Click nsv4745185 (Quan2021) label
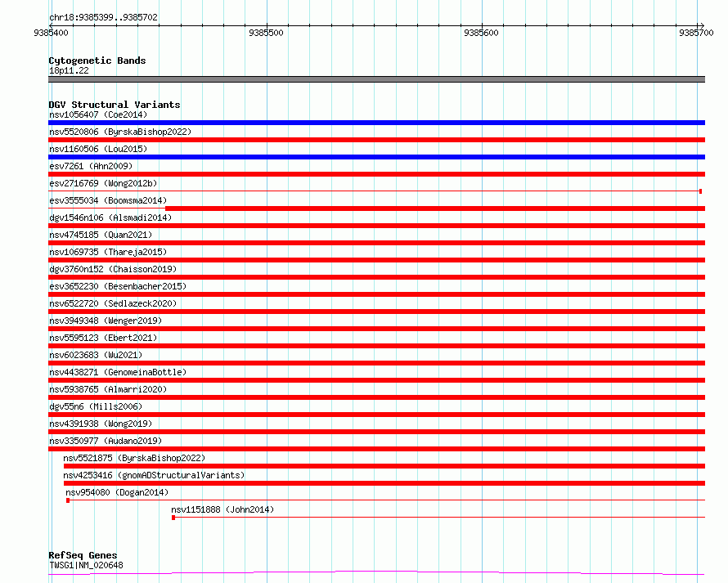 (x=101, y=235)
